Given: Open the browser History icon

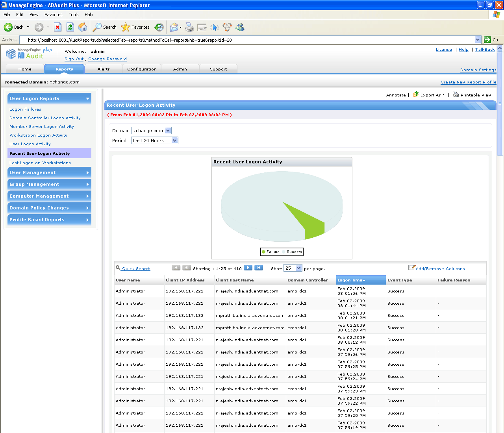Looking at the screenshot, I should pos(159,27).
